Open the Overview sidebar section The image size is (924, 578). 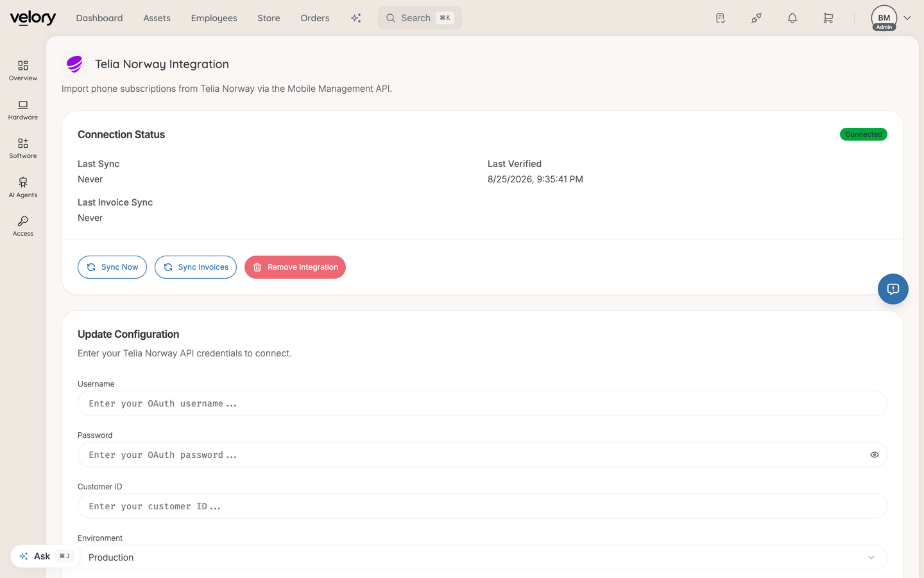(x=23, y=71)
